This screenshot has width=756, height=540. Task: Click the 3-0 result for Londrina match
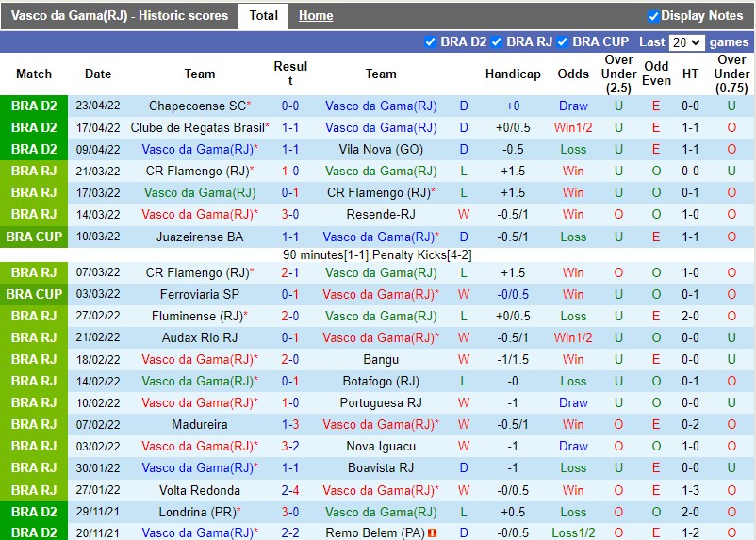coord(290,512)
